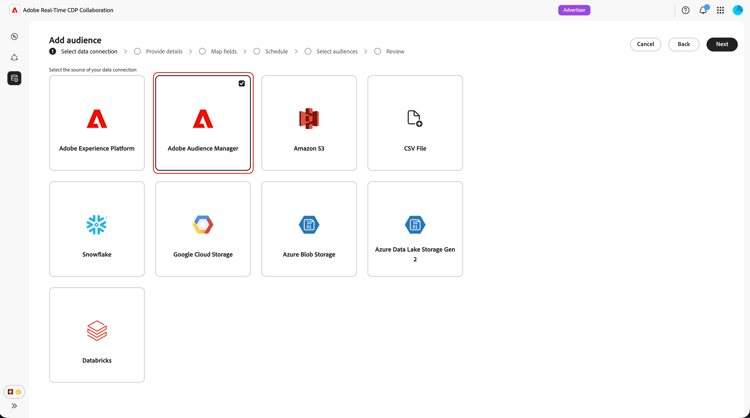Click the Amazon S3 logo
This screenshot has width=750, height=418.
[309, 118]
